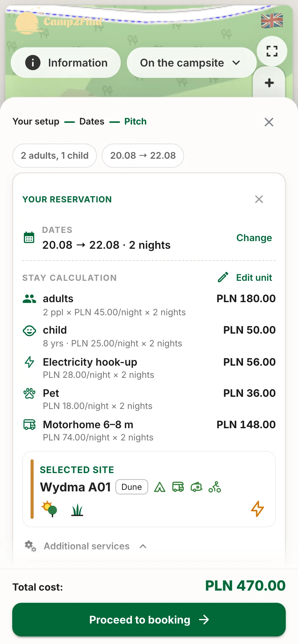Open the 20.08 → 22.08 date chip
298x644 pixels.
143,156
